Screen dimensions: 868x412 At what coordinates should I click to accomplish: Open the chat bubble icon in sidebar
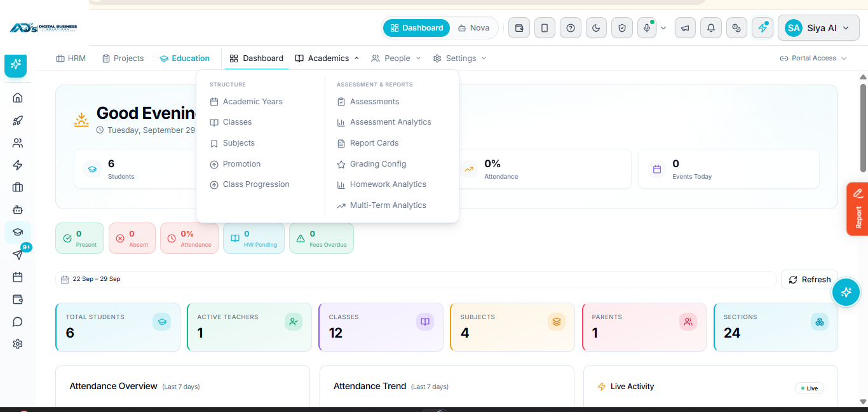pos(18,322)
